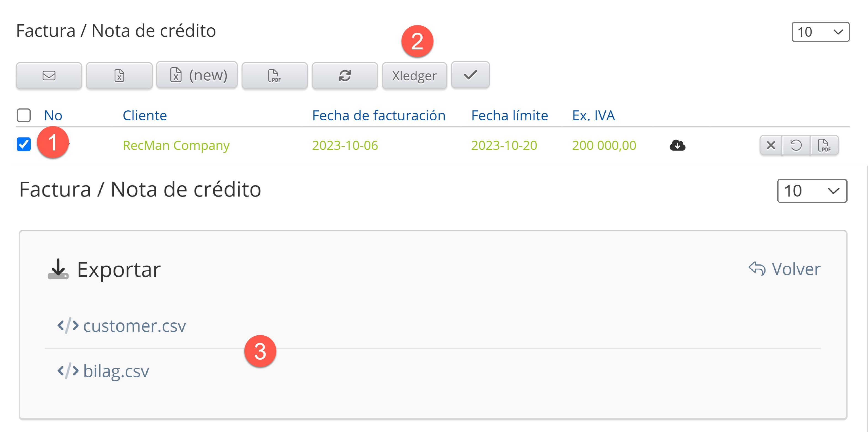Delete invoice with the X row button

[771, 145]
